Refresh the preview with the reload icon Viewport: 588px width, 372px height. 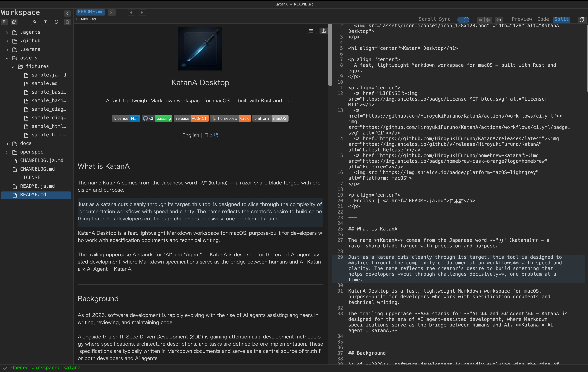[582, 20]
